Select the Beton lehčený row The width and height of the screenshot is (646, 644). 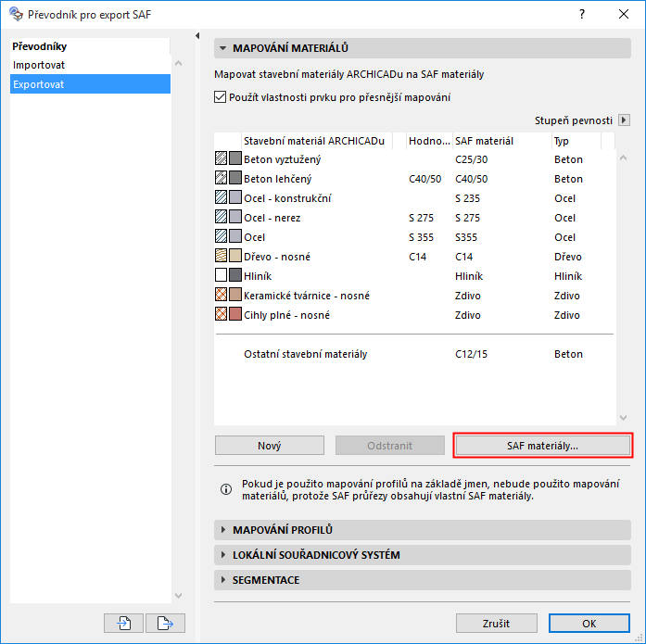coord(414,178)
